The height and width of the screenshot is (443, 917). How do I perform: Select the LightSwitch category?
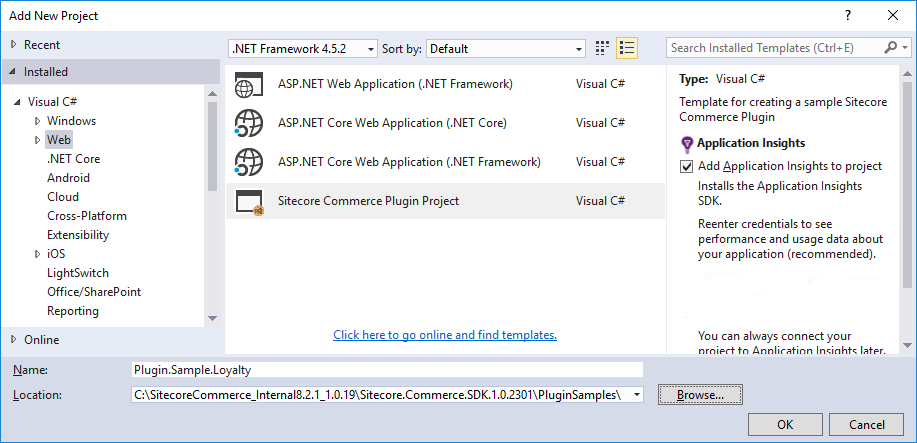pyautogui.click(x=78, y=273)
